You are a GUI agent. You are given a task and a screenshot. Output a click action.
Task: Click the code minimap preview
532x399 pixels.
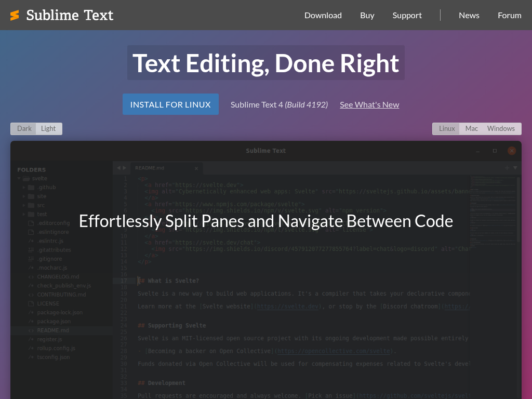(x=493, y=213)
